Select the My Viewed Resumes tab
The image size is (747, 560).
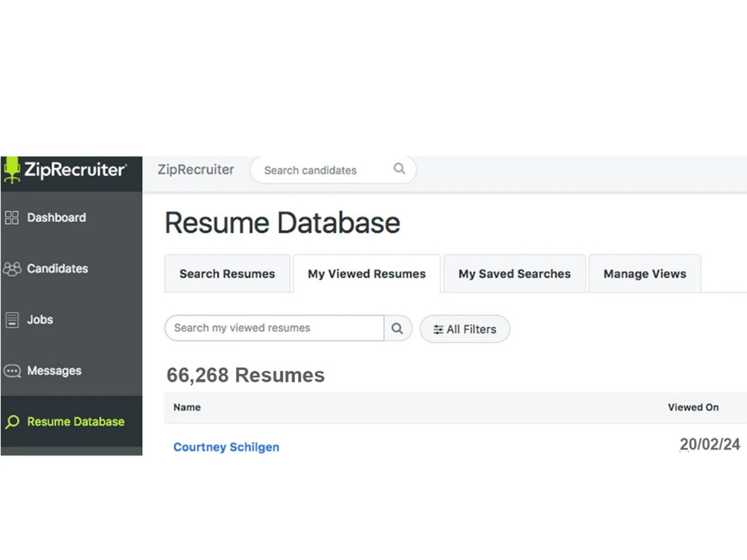click(367, 274)
